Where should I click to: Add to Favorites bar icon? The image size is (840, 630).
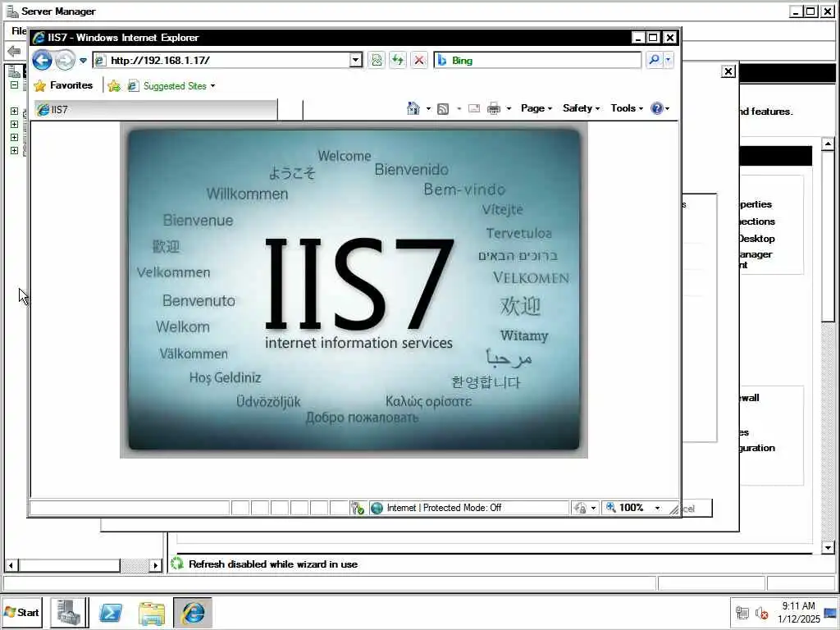[113, 85]
